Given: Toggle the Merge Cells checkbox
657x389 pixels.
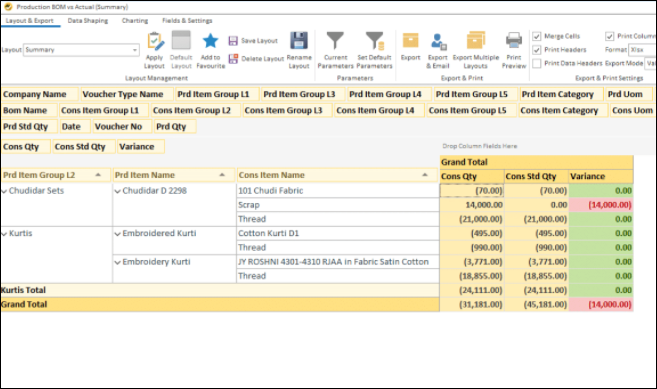Looking at the screenshot, I should tap(536, 36).
